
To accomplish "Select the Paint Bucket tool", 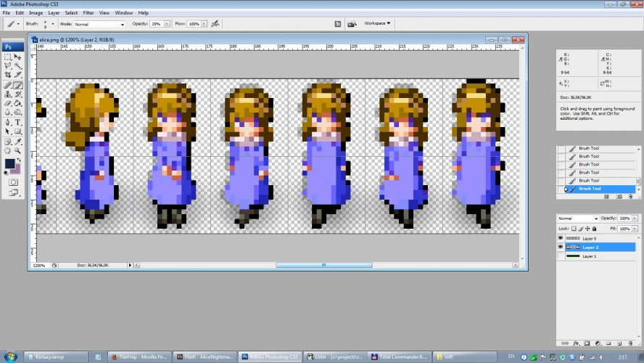I will pos(17,103).
